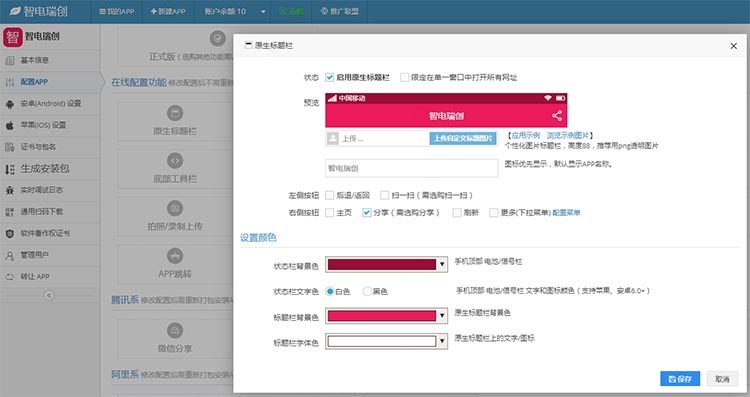Click the 配置APP sliders icon
Image resolution: width=750 pixels, height=397 pixels.
10,82
